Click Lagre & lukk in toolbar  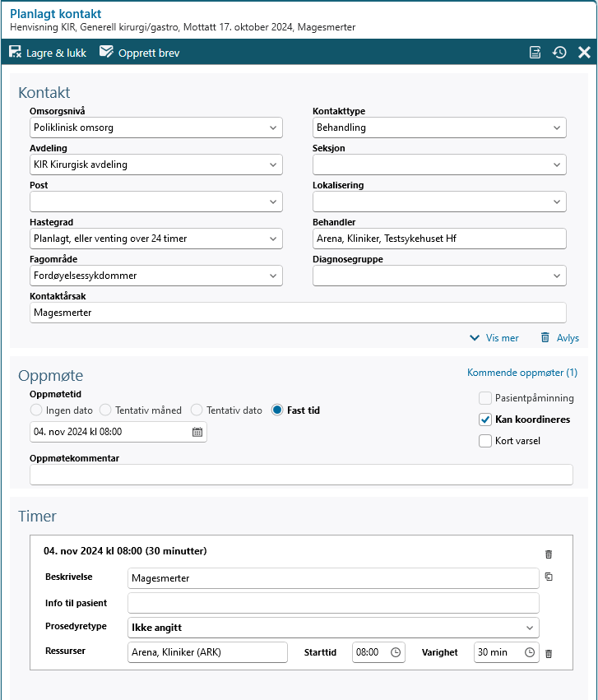click(48, 53)
